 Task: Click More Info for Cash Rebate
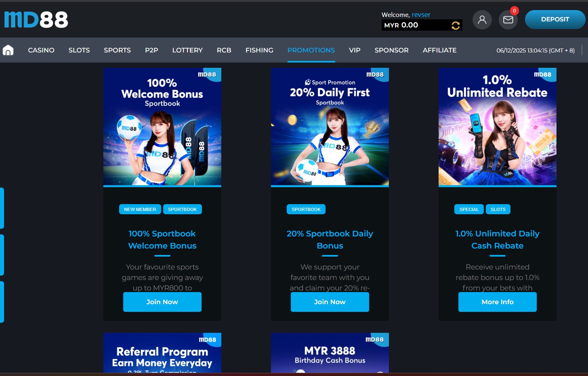[497, 302]
